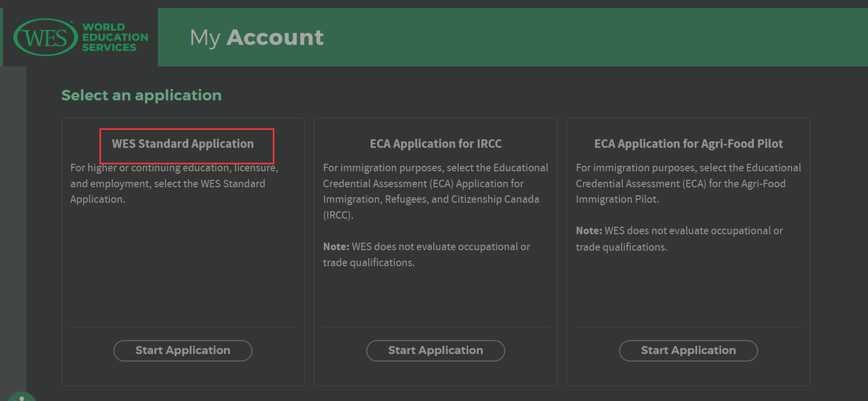The image size is (868, 401).
Task: Start the Agri-Food Pilot ECA application
Action: click(688, 351)
